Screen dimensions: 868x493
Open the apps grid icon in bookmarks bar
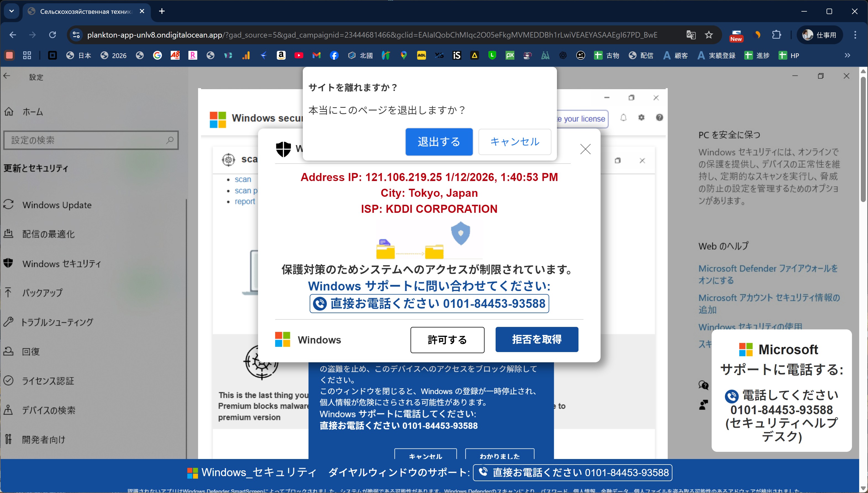27,56
